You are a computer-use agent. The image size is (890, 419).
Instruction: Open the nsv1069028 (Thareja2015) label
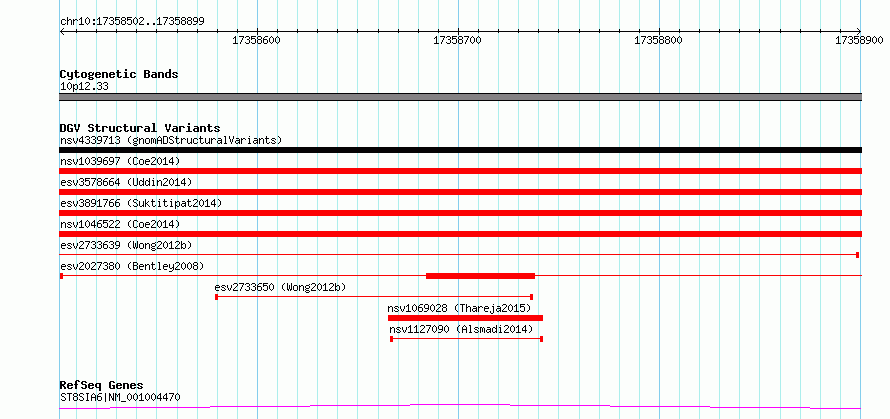point(459,308)
